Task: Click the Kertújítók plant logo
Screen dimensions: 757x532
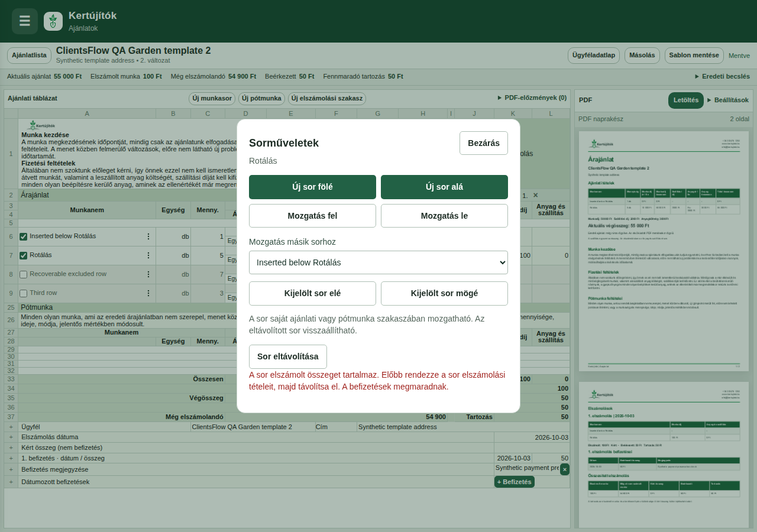Action: tap(53, 21)
